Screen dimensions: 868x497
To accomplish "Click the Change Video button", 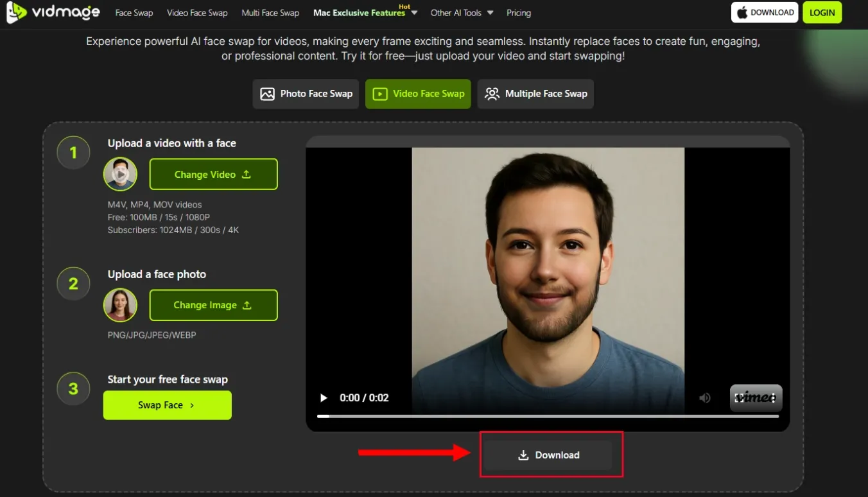I will click(213, 174).
